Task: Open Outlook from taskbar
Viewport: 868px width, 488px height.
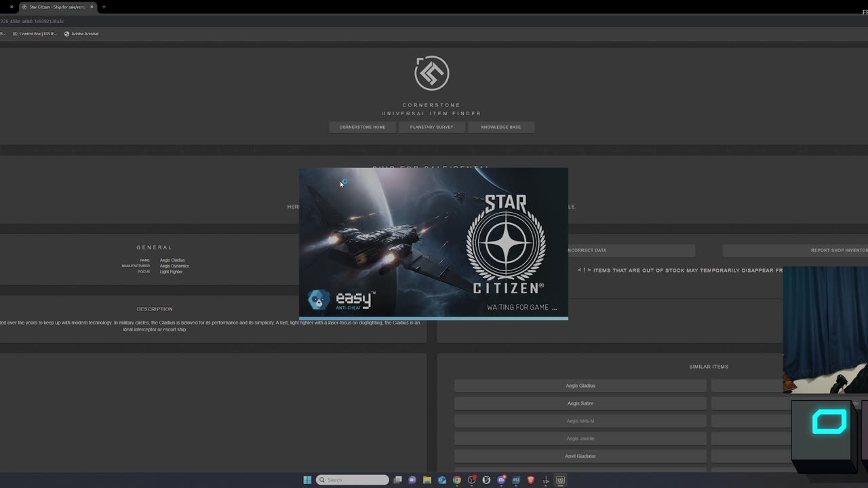Action: point(442,480)
